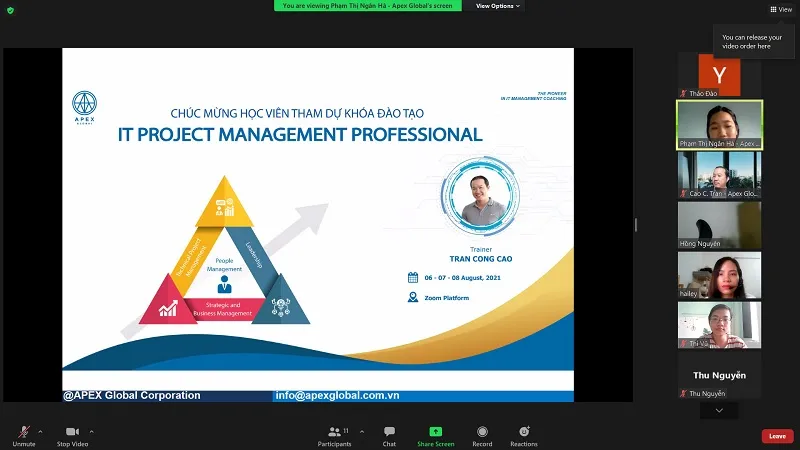Click the People Management person icon

224,284
